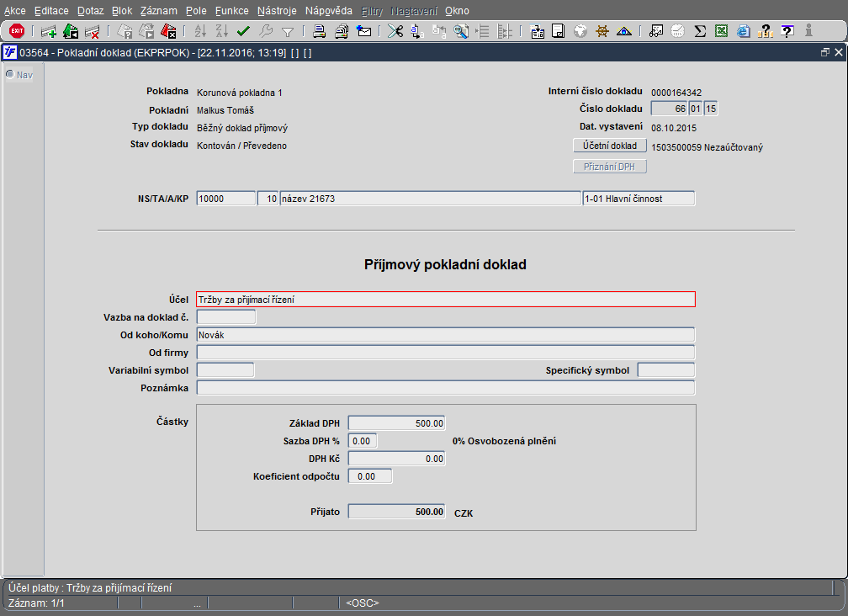Click the enter query icon with question mark
Image resolution: width=848 pixels, height=616 pixels.
(125, 31)
